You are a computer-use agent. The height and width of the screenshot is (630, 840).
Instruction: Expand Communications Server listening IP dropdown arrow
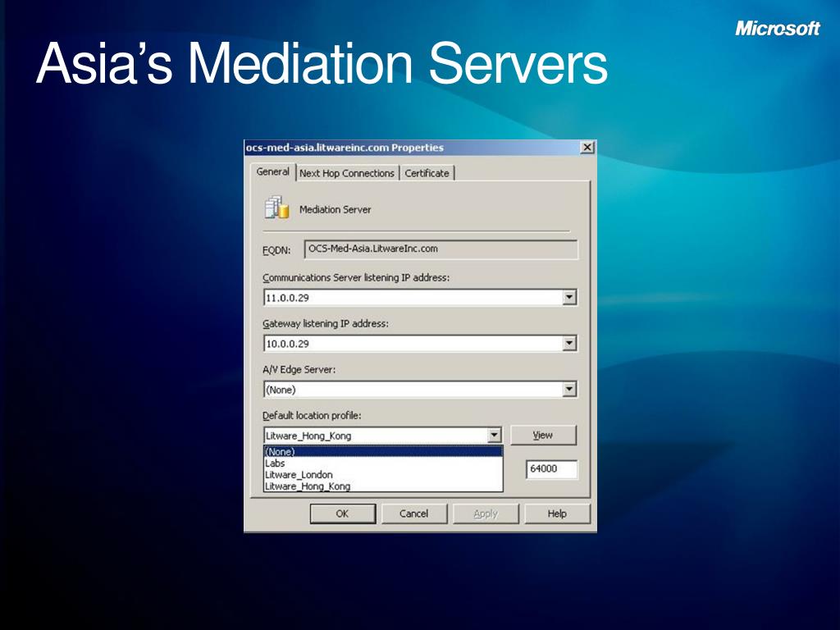[569, 297]
